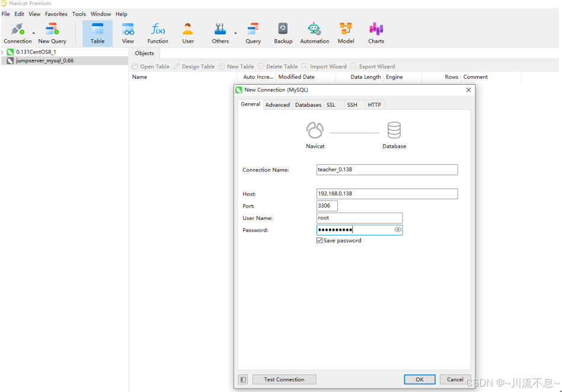This screenshot has height=392, width=562.
Task: Start a New Query from toolbar
Action: pyautogui.click(x=52, y=33)
